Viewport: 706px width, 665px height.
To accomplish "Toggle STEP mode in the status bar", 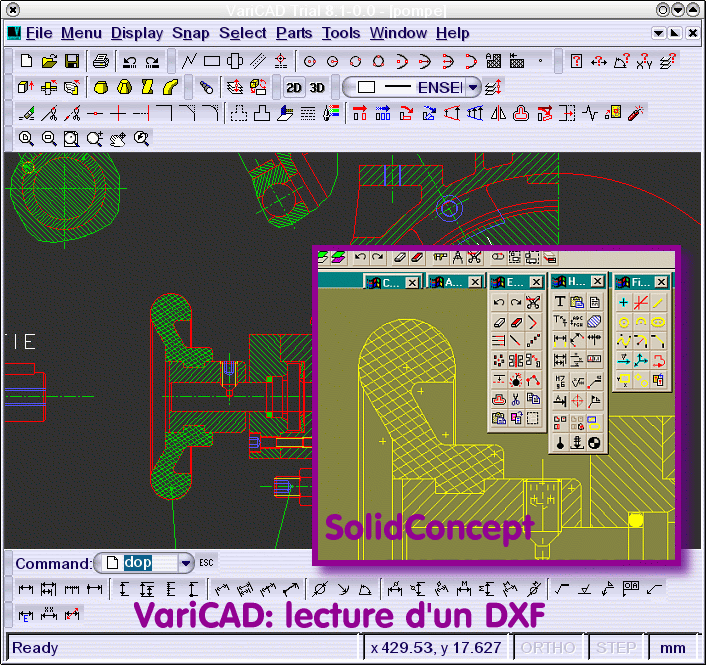I will tap(616, 647).
